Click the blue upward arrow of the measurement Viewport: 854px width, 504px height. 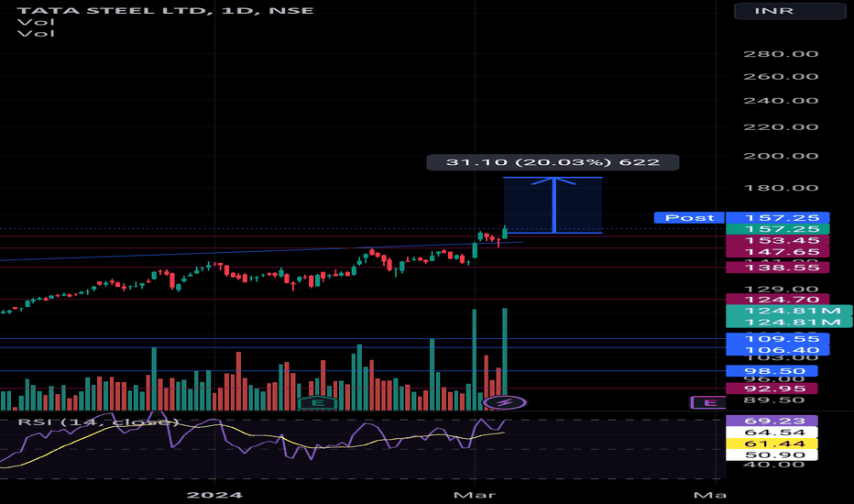(553, 205)
